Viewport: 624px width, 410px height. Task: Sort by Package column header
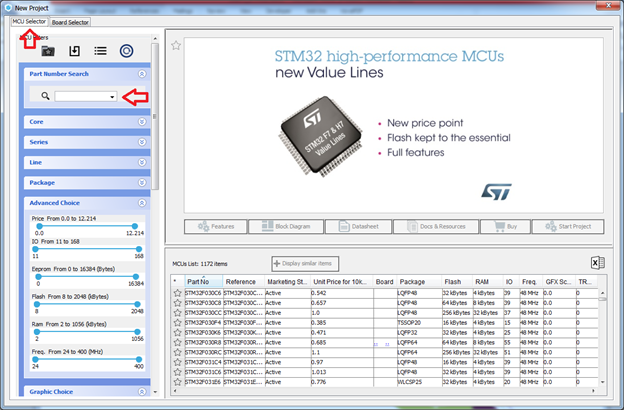click(419, 281)
